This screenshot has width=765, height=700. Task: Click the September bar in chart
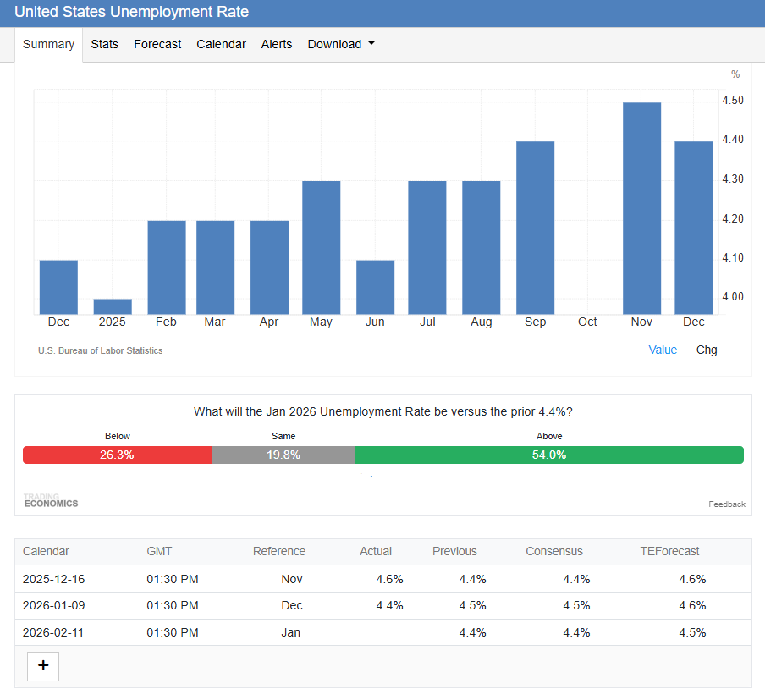coord(535,228)
